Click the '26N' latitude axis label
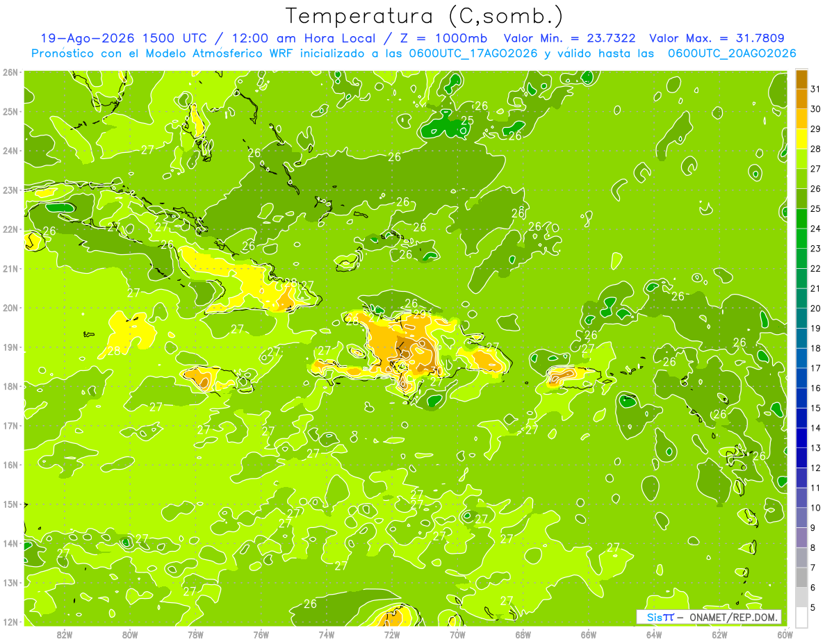This screenshot has height=644, width=834. [x=10, y=72]
